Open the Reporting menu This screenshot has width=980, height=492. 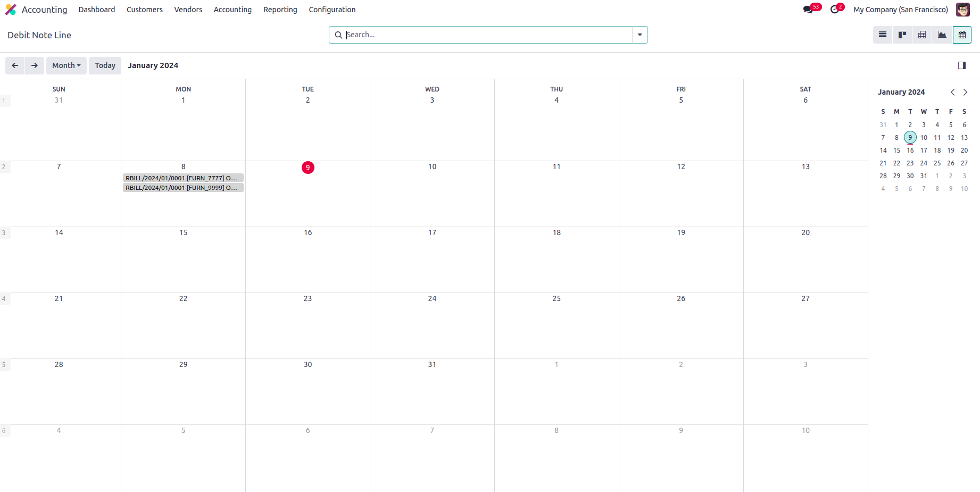[x=280, y=10]
